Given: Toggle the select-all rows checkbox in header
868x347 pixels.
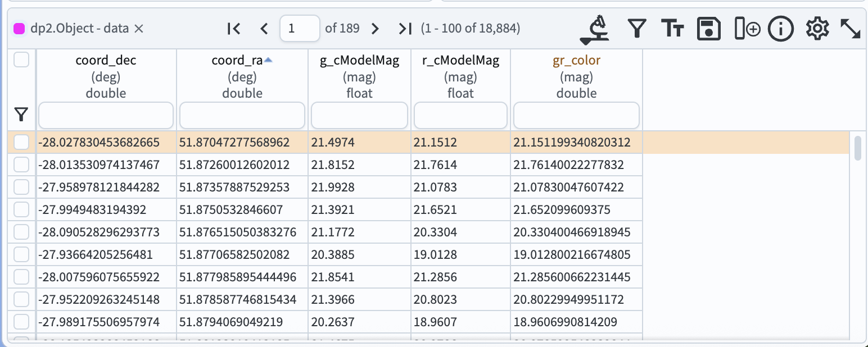Looking at the screenshot, I should [21, 60].
